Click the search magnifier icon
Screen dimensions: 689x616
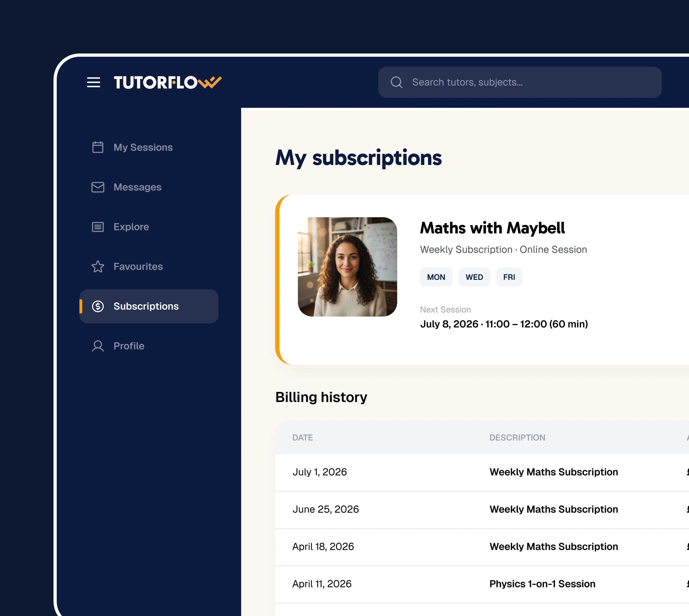point(396,82)
